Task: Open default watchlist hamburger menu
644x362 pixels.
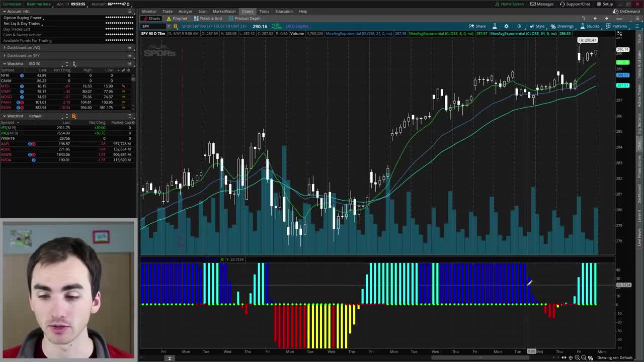Action: click(x=129, y=116)
